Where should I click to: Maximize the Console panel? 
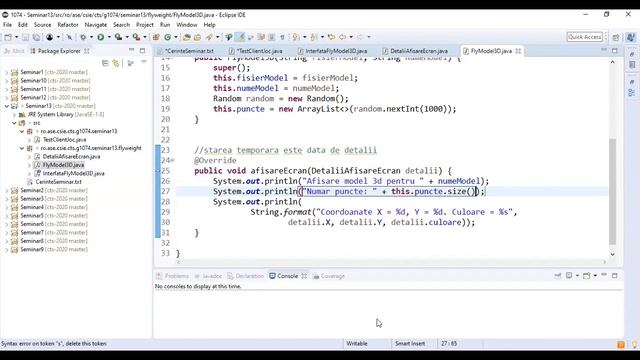pos(615,276)
